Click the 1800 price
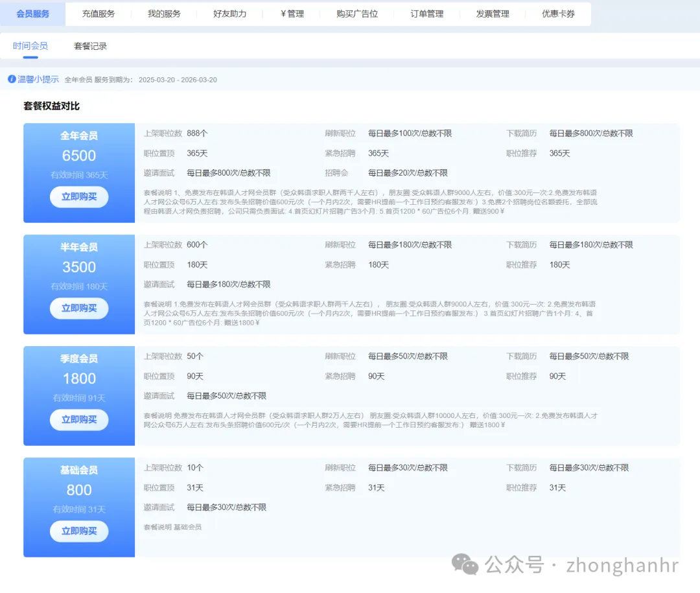 point(79,378)
